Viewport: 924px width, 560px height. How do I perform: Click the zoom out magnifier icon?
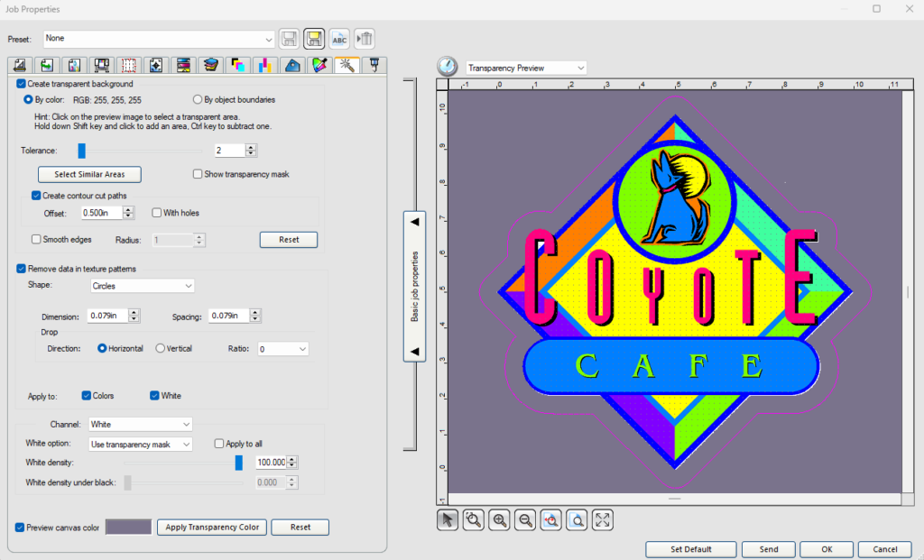click(525, 520)
